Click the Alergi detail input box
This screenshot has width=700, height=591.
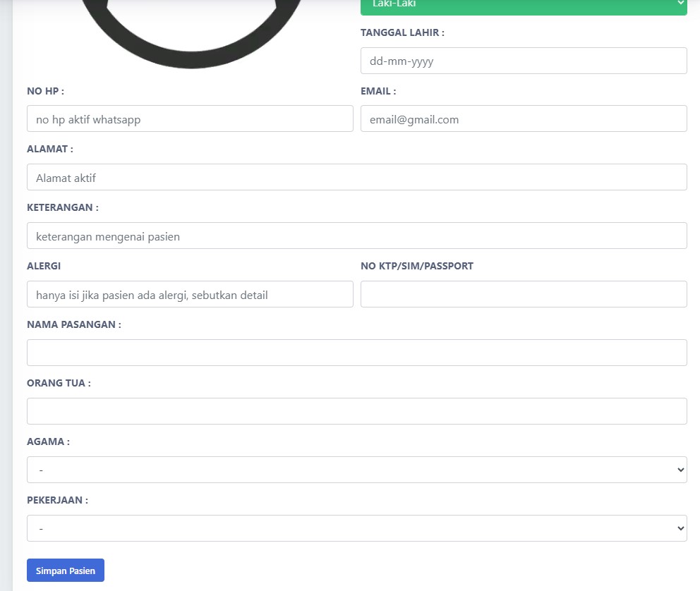coord(190,294)
